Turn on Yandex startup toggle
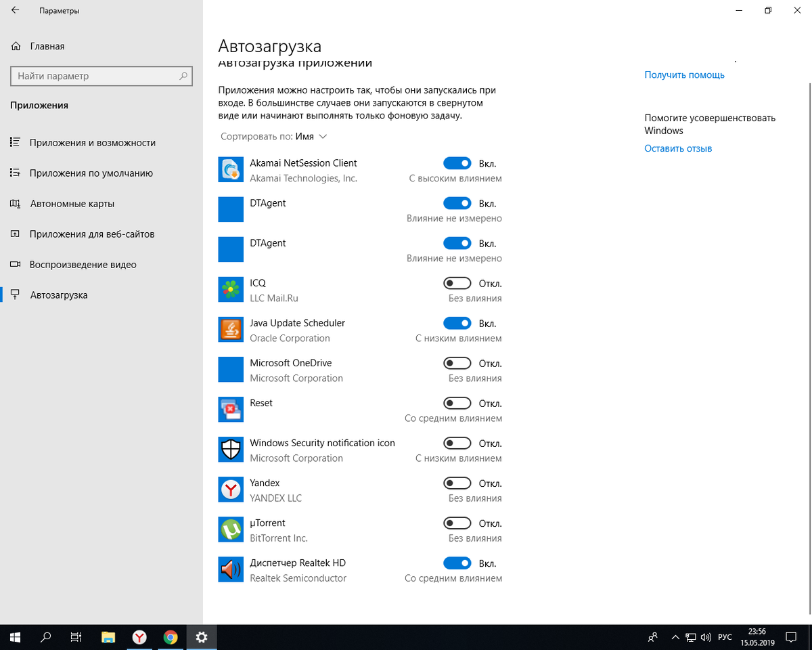 [x=457, y=483]
